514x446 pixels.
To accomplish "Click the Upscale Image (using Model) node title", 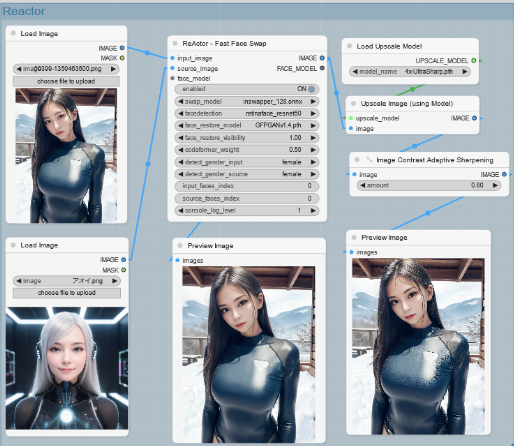I will pos(407,103).
